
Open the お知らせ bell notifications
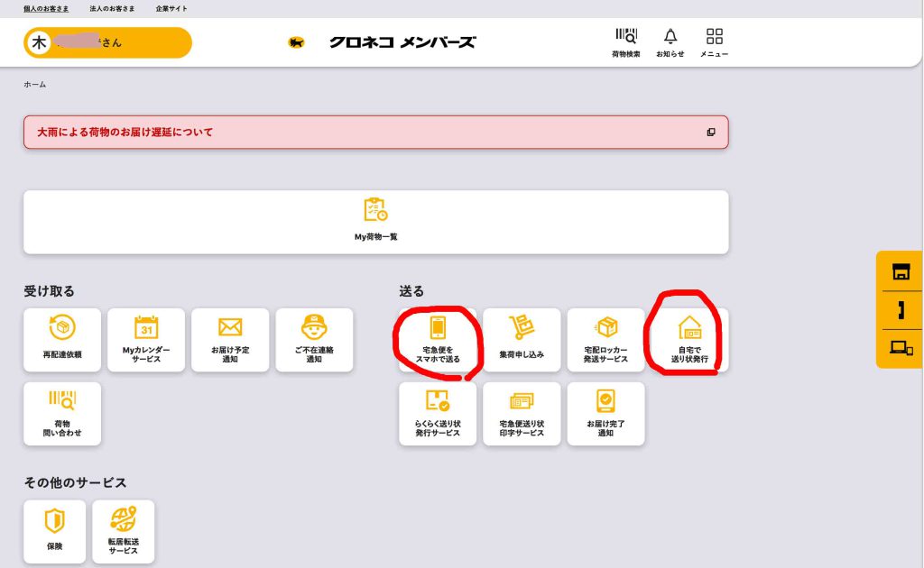670,42
